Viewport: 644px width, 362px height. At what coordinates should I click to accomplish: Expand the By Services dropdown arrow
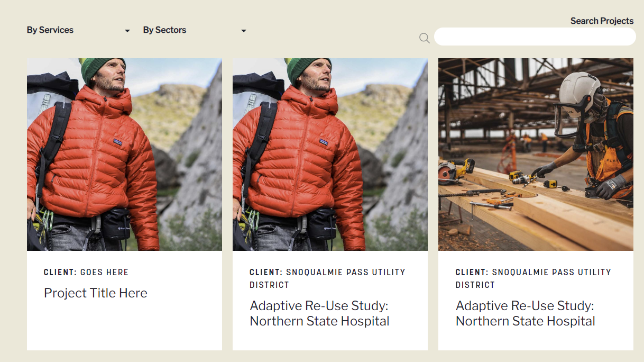(x=127, y=31)
